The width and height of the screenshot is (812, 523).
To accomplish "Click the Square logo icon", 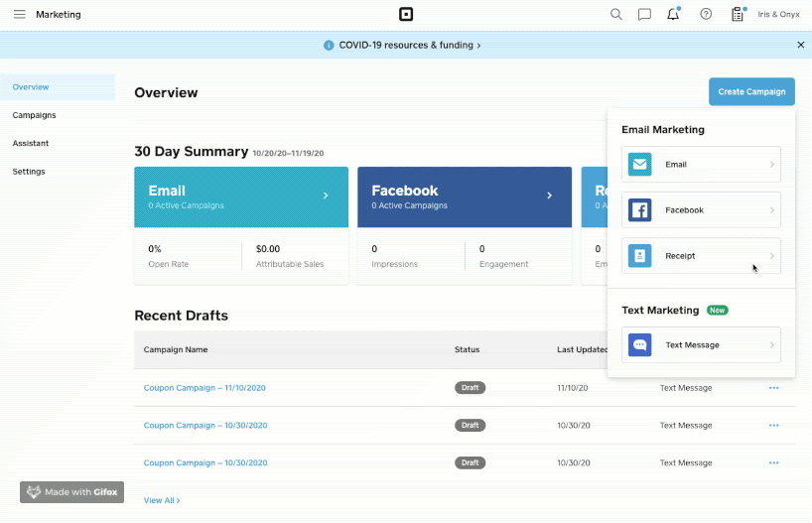I will pos(405,15).
